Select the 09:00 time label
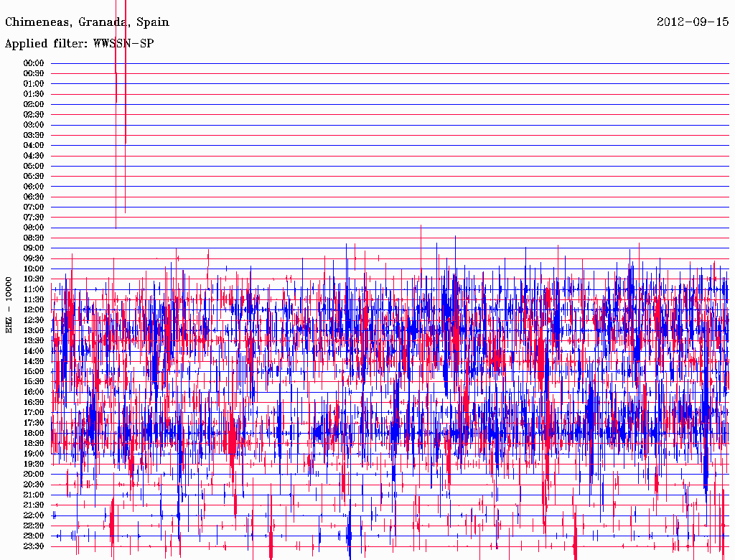The width and height of the screenshot is (735, 560). click(34, 248)
